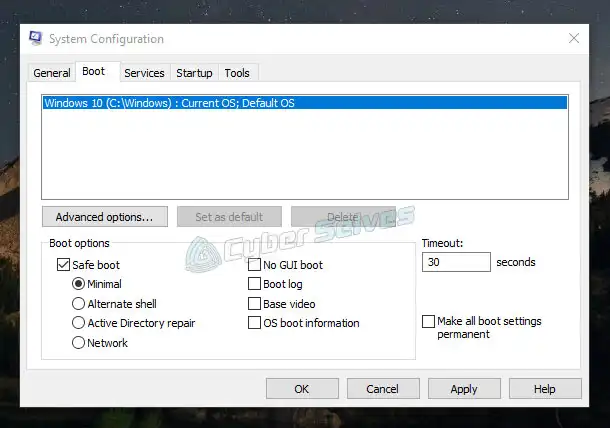Select the Minimal radio option

tap(78, 284)
